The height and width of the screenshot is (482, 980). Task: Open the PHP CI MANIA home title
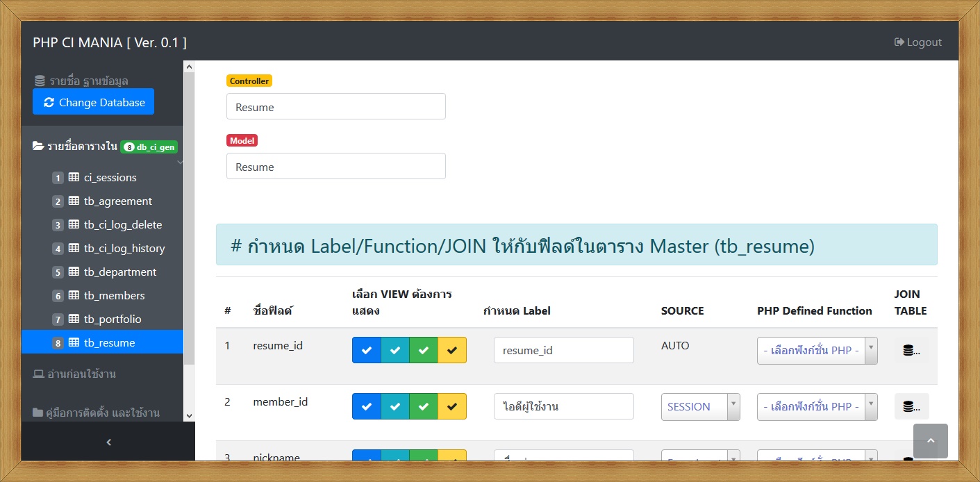point(110,42)
